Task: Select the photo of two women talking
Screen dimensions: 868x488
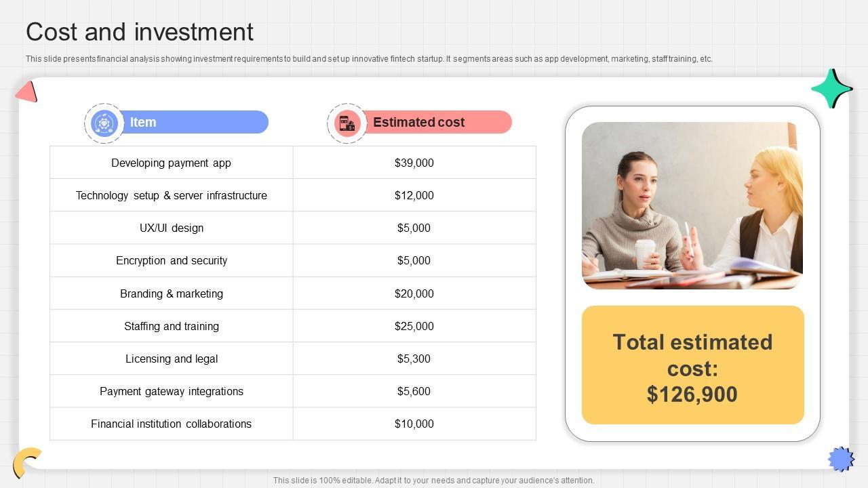Action: click(x=692, y=205)
